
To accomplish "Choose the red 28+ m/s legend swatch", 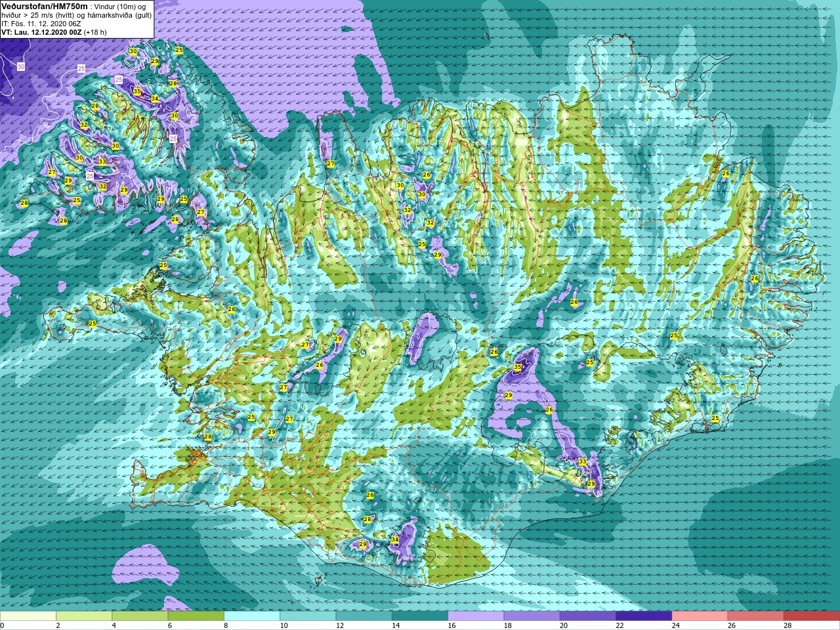I will (812, 616).
